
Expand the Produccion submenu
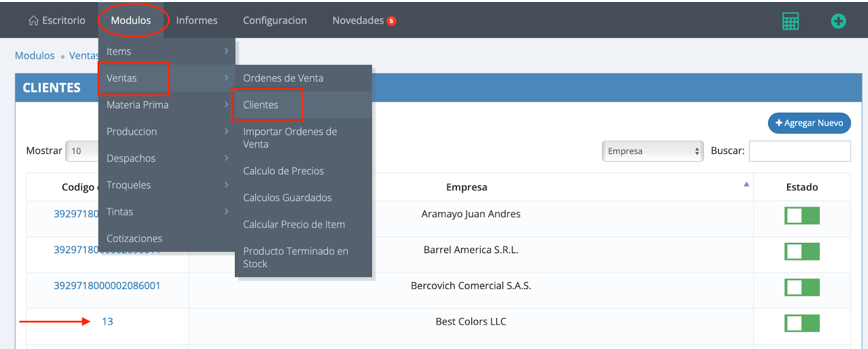pyautogui.click(x=167, y=132)
